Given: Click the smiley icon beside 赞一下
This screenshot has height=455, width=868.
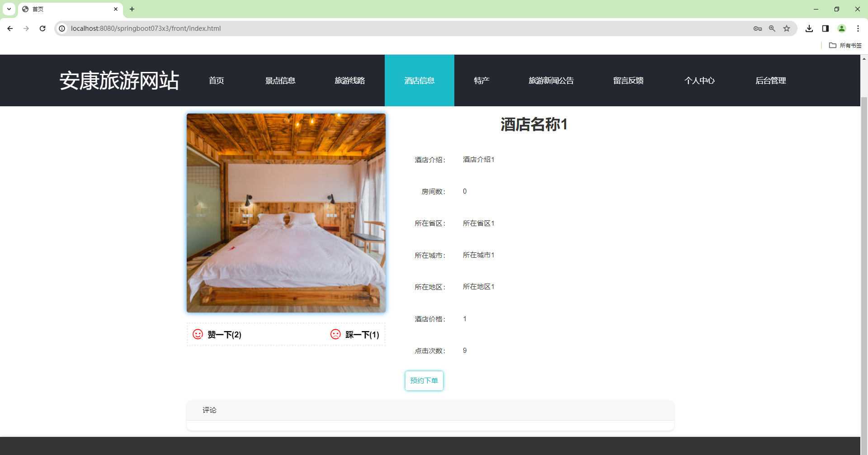Looking at the screenshot, I should 198,334.
